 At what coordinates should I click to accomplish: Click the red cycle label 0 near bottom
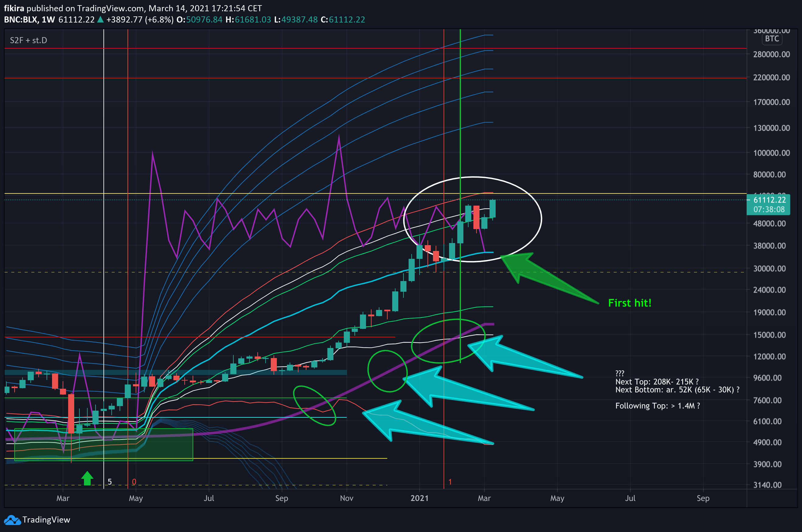(134, 482)
